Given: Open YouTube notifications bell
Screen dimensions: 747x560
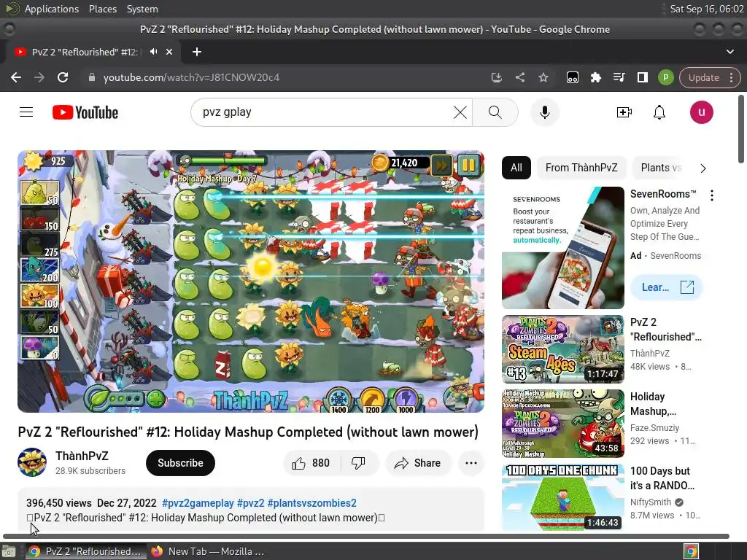Looking at the screenshot, I should coord(659,112).
